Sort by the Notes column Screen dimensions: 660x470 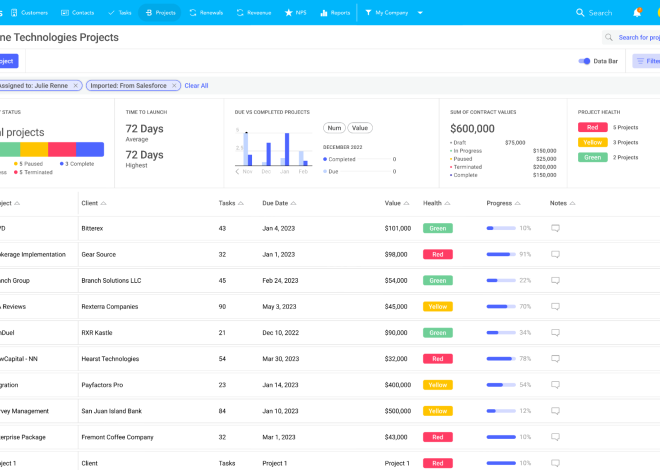[562, 203]
